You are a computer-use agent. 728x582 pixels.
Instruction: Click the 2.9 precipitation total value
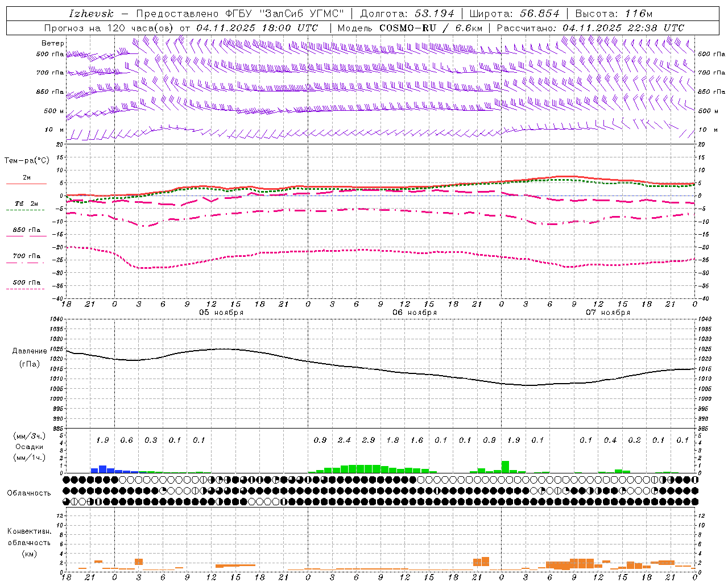click(369, 440)
